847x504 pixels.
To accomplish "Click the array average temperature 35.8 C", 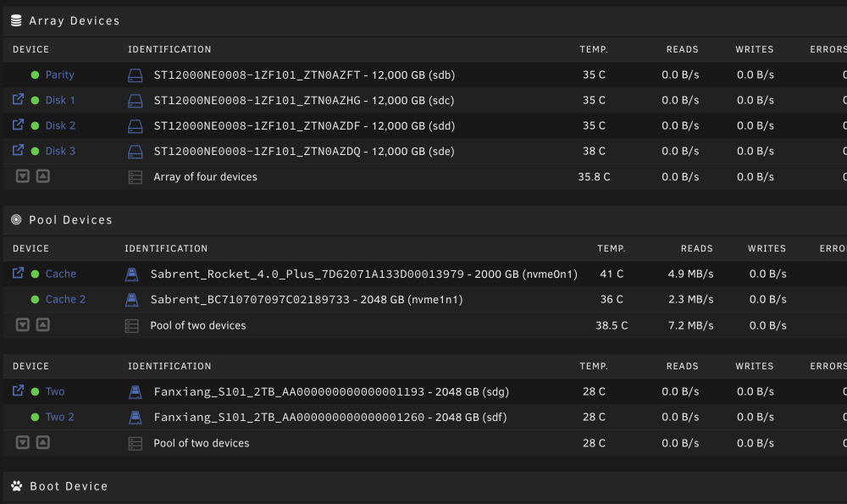I will tap(594, 177).
